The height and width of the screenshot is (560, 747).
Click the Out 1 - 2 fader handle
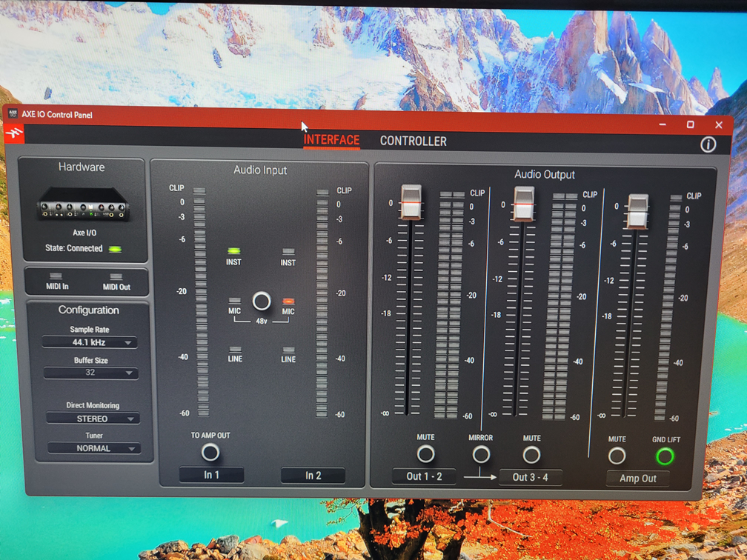click(x=411, y=202)
